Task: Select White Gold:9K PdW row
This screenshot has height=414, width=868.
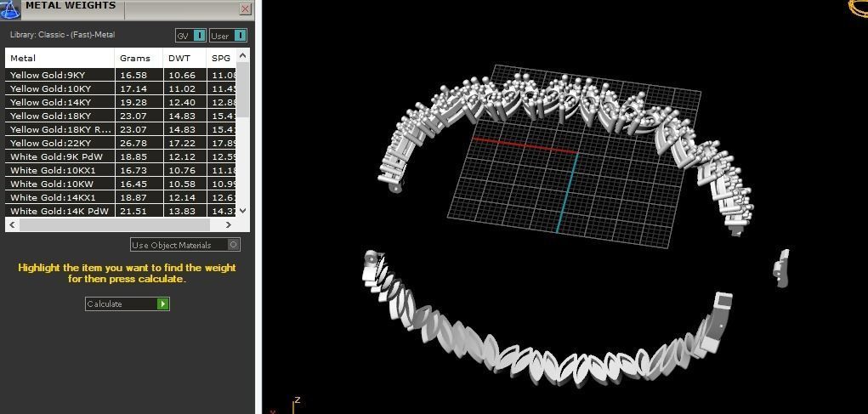Action: point(121,156)
